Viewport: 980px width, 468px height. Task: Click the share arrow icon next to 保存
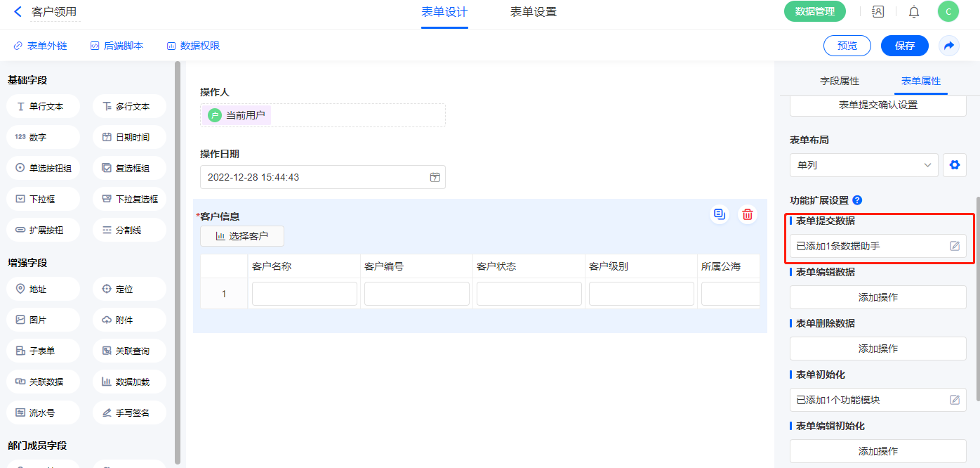click(x=948, y=46)
